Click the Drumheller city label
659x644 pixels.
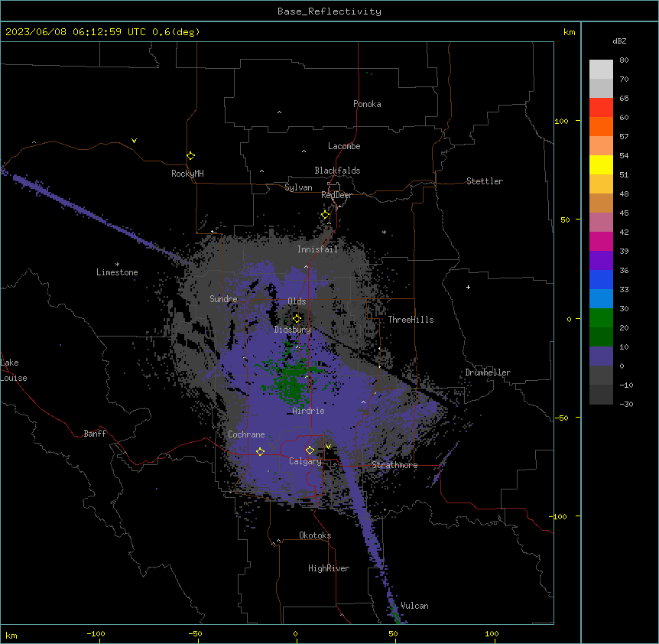coord(488,372)
